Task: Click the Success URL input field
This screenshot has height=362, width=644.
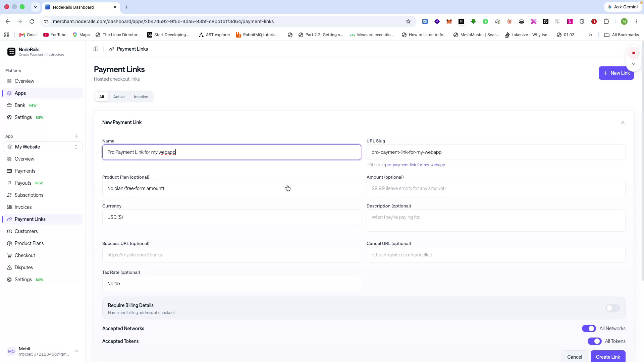Action: [232, 255]
